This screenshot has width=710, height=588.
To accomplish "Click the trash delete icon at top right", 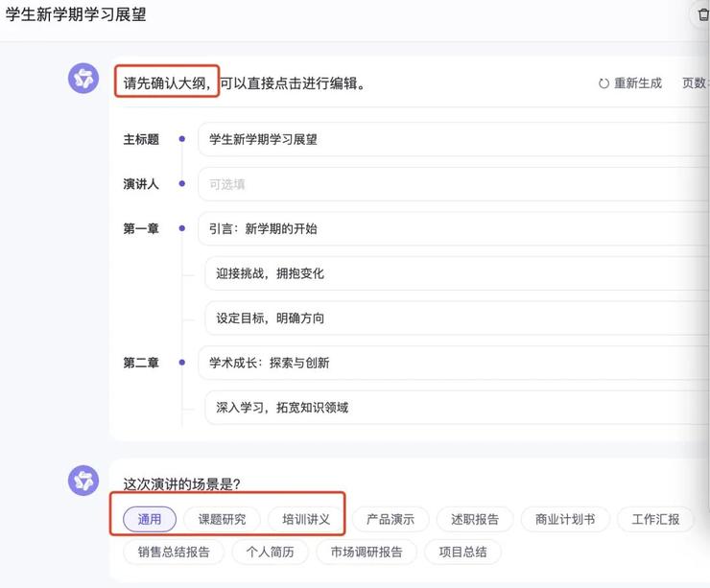I will (x=703, y=15).
